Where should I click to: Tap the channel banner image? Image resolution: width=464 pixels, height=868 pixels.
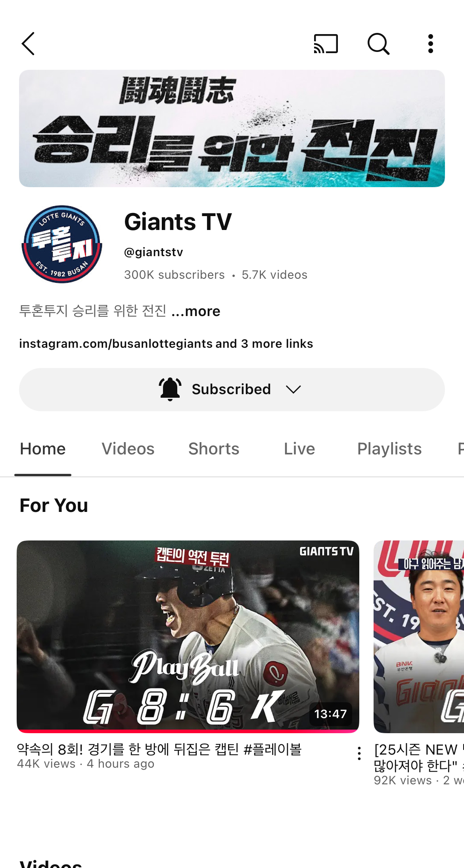point(232,128)
